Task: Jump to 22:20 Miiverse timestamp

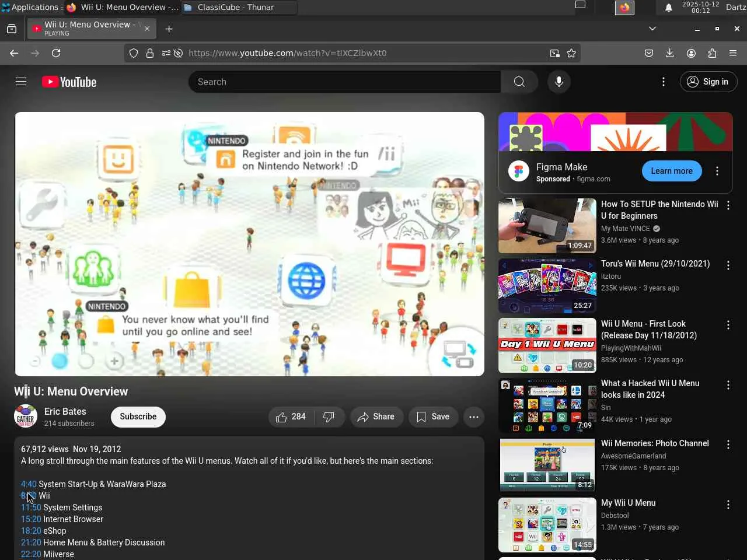Action: tap(31, 554)
